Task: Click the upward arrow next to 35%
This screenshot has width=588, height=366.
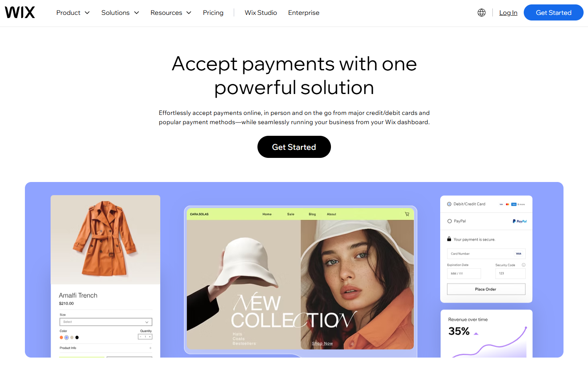Action: 476,333
